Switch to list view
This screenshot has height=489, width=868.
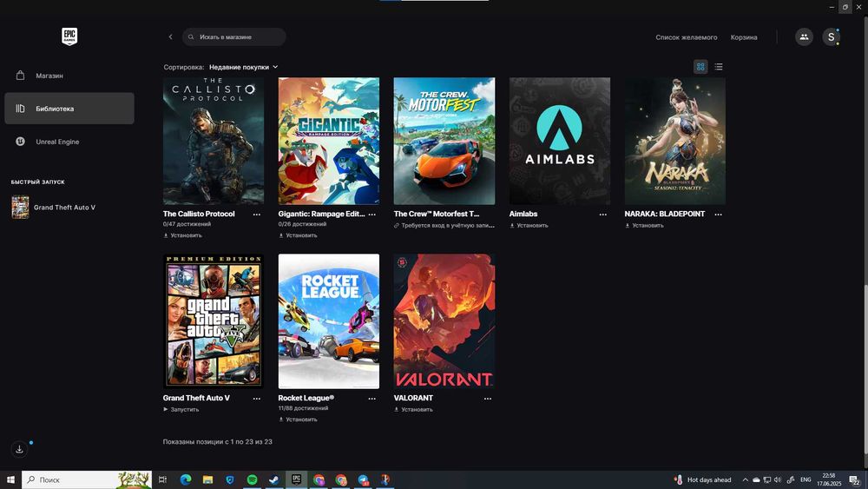point(719,67)
